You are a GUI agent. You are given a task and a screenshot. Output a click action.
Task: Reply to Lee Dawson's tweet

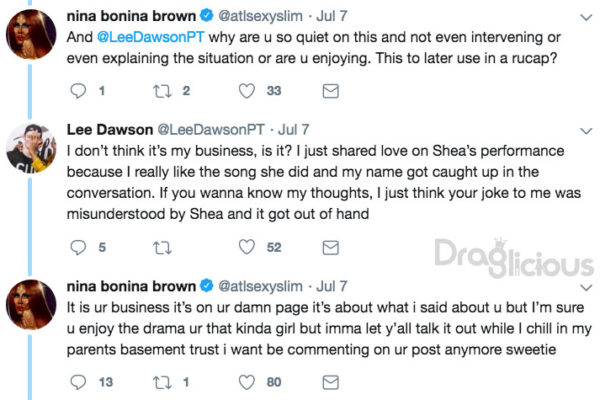pyautogui.click(x=78, y=247)
